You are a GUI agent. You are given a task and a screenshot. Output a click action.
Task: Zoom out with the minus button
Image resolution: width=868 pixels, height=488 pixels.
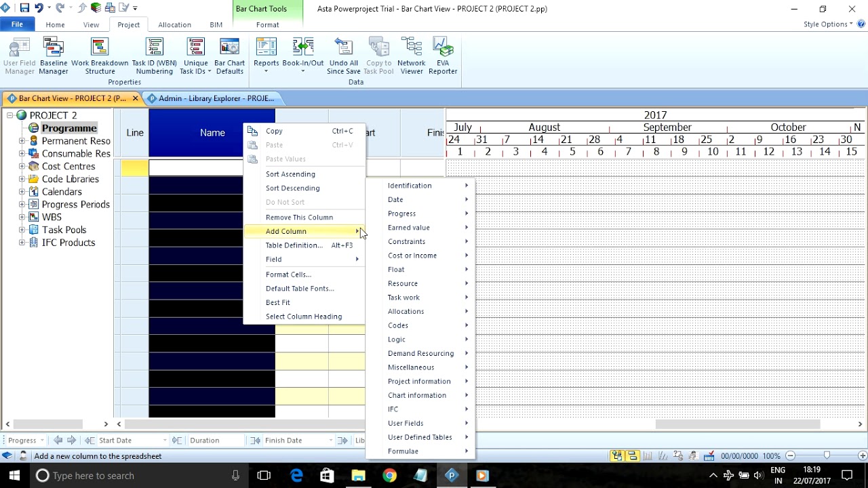790,456
